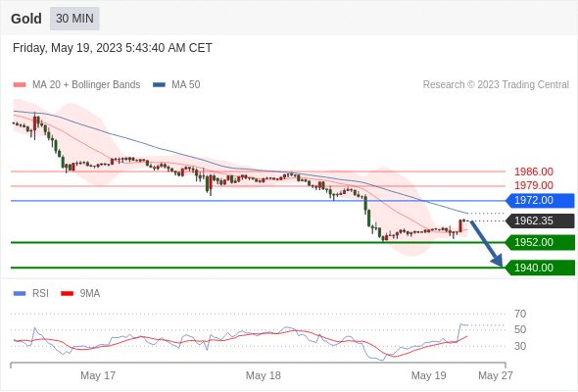The width and height of the screenshot is (578, 392).
Task: Open the Trading Central research credit
Action: tap(496, 85)
